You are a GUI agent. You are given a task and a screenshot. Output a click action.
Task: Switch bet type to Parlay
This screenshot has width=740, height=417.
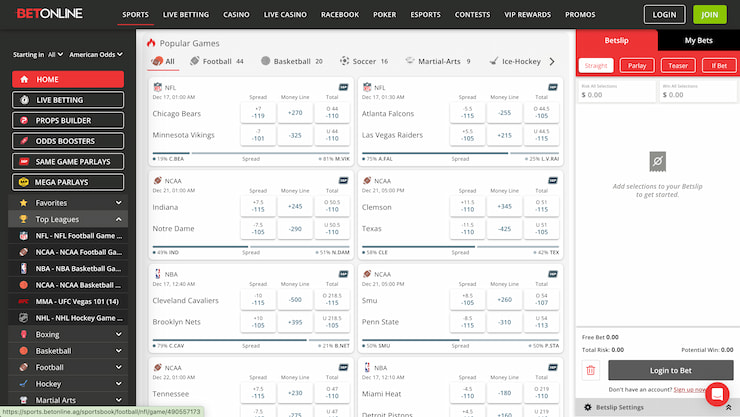pyautogui.click(x=637, y=65)
